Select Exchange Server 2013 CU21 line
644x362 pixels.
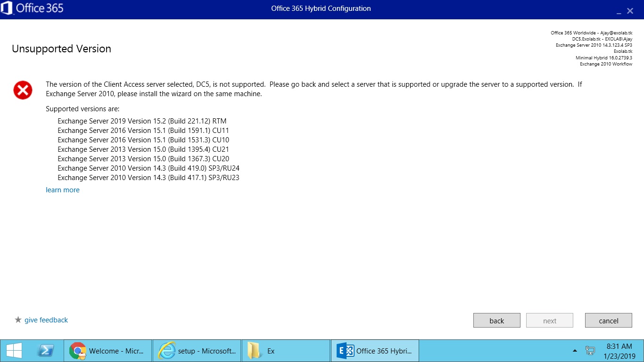click(x=143, y=149)
